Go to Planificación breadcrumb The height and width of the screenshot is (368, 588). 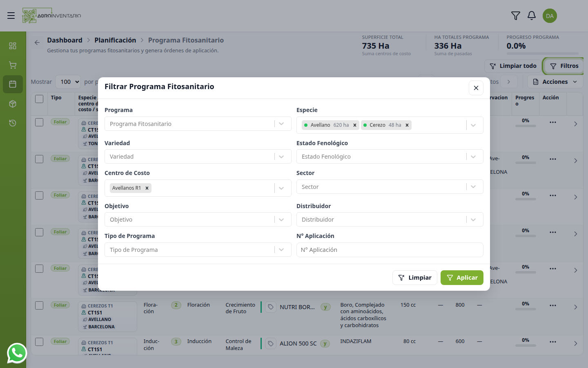pos(115,40)
